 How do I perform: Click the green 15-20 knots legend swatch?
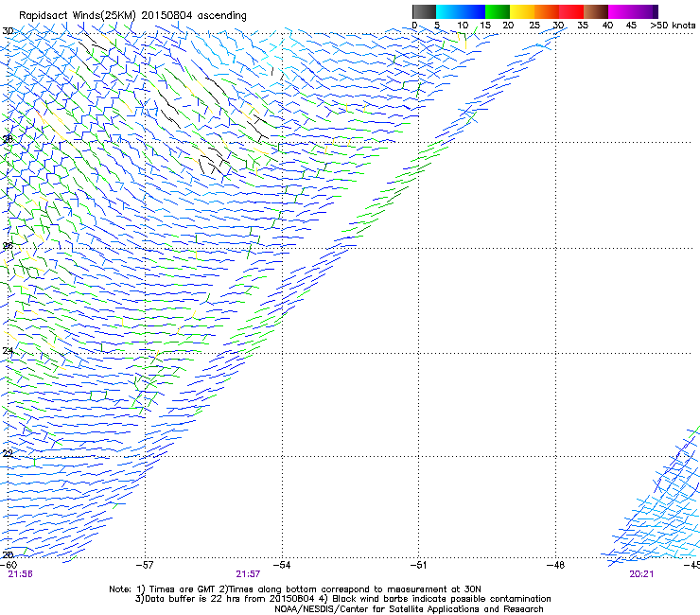pyautogui.click(x=498, y=11)
